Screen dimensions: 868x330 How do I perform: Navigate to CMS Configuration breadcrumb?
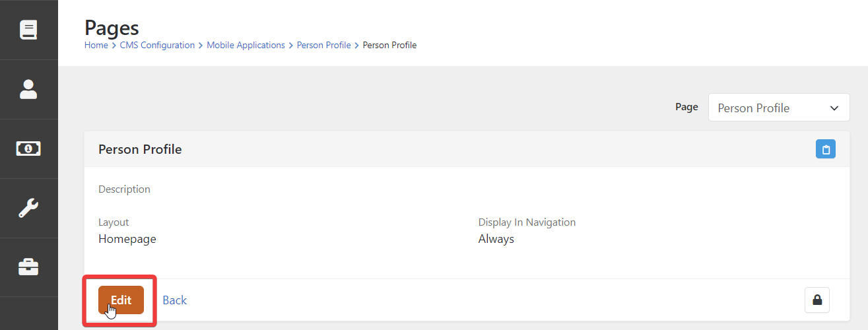pyautogui.click(x=157, y=46)
